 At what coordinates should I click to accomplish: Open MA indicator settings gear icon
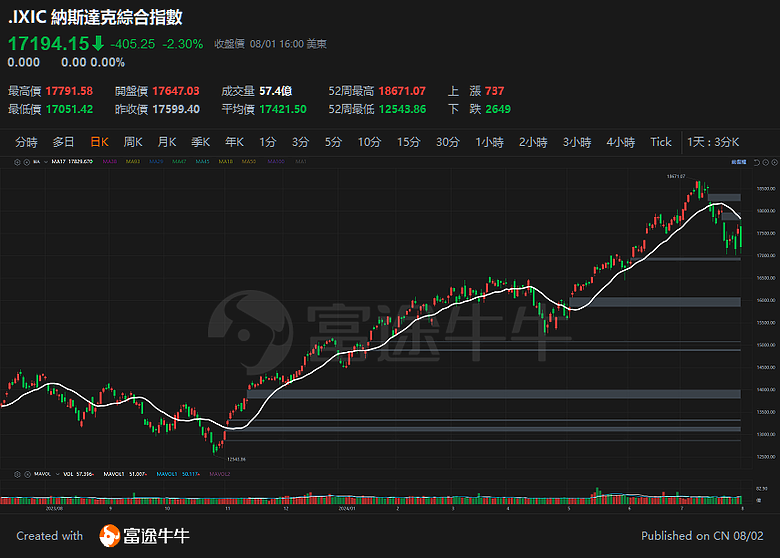(x=17, y=162)
